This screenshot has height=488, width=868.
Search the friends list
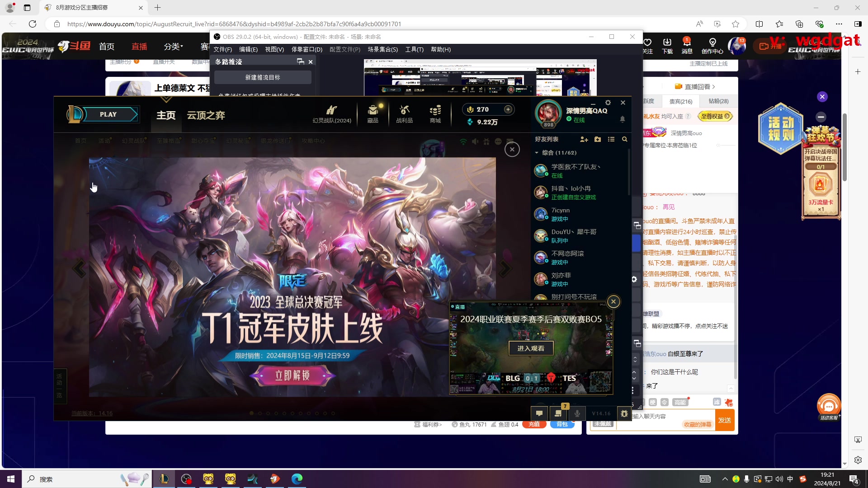pos(625,140)
